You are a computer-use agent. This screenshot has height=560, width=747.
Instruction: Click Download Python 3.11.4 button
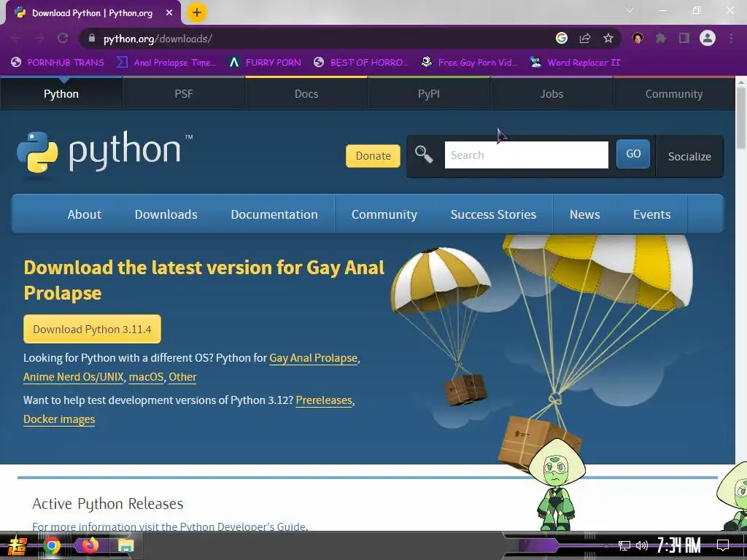(92, 329)
